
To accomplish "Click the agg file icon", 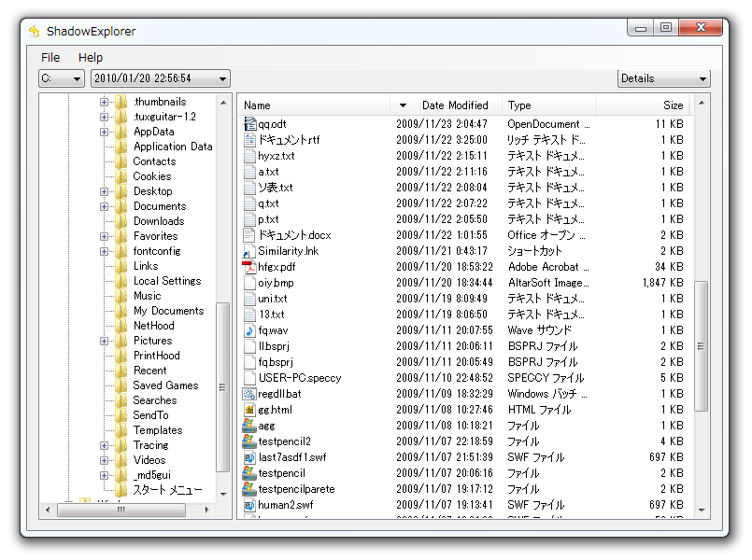I will tap(249, 426).
